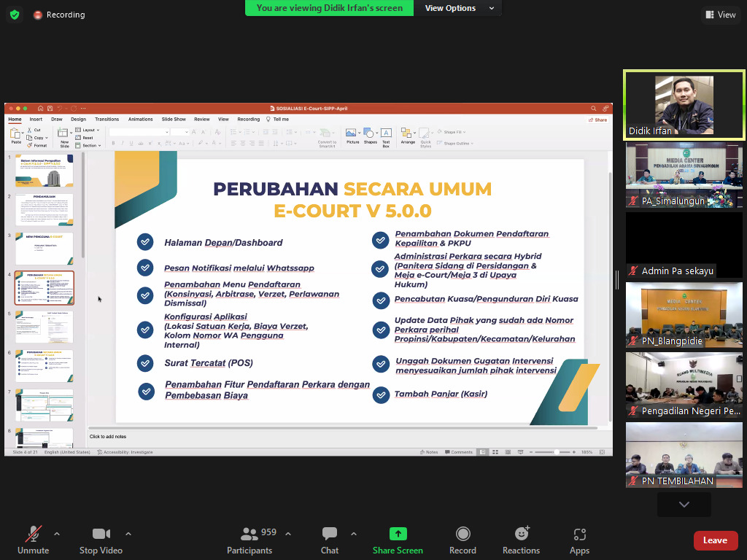This screenshot has height=560, width=747.
Task: Start recording with Record button
Action: pos(462,540)
